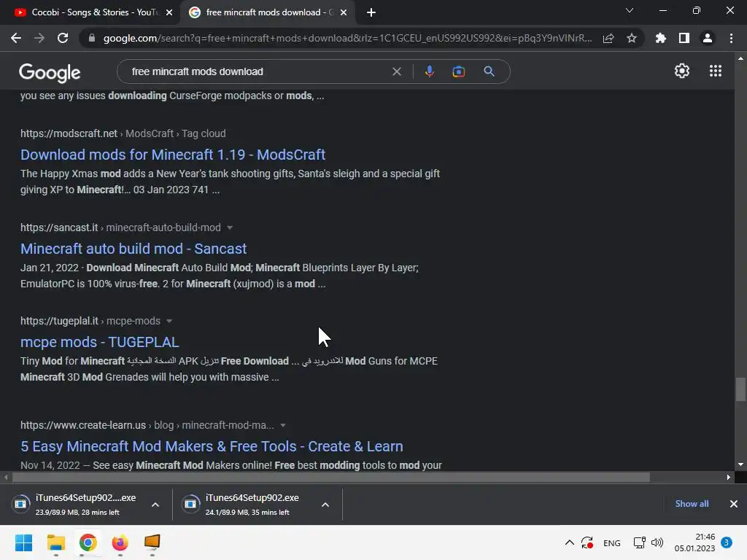Expand the tugeplal.it result options arrow
Screen dimensions: 747x560
tap(169, 321)
